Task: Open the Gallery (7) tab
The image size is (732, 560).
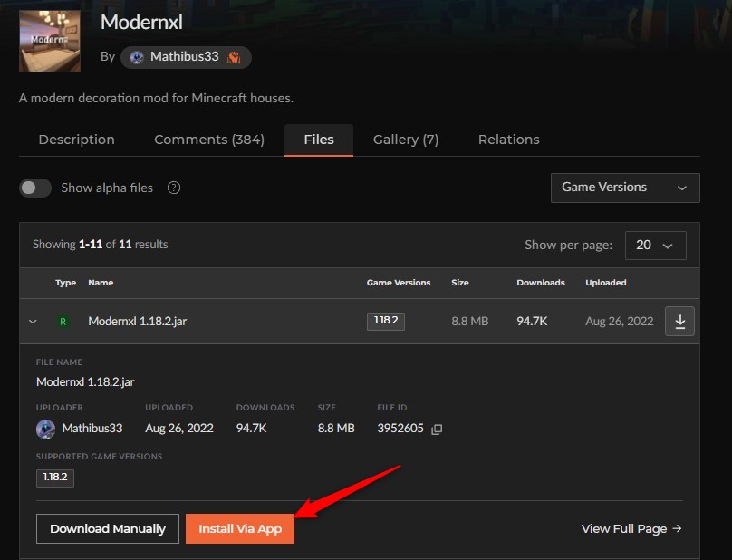Action: point(406,140)
